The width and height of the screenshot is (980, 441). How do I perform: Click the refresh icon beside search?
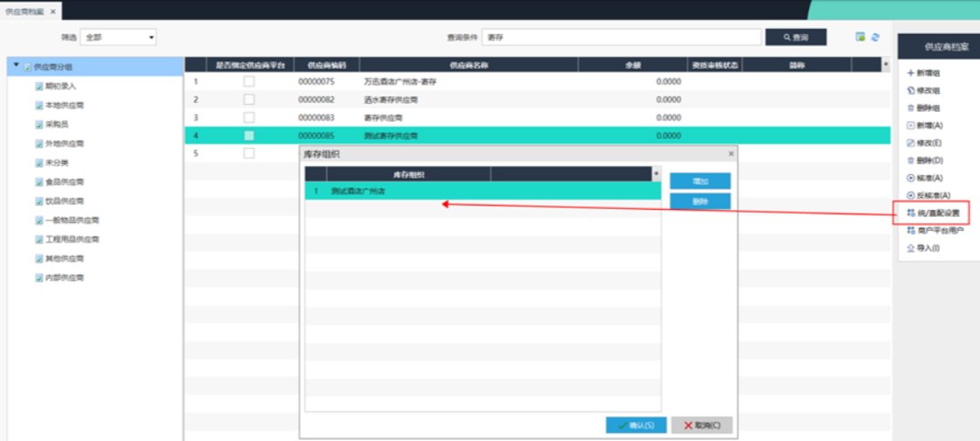click(875, 38)
